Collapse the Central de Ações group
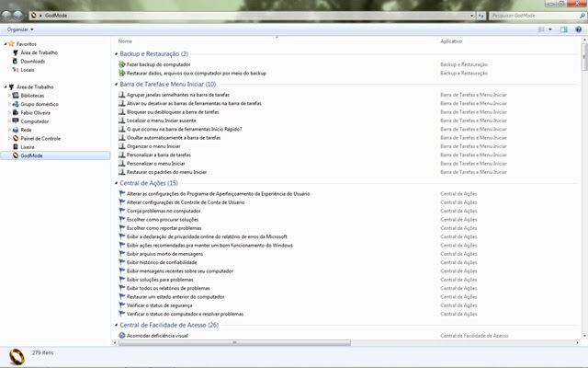The height and width of the screenshot is (368, 588). click(x=117, y=183)
